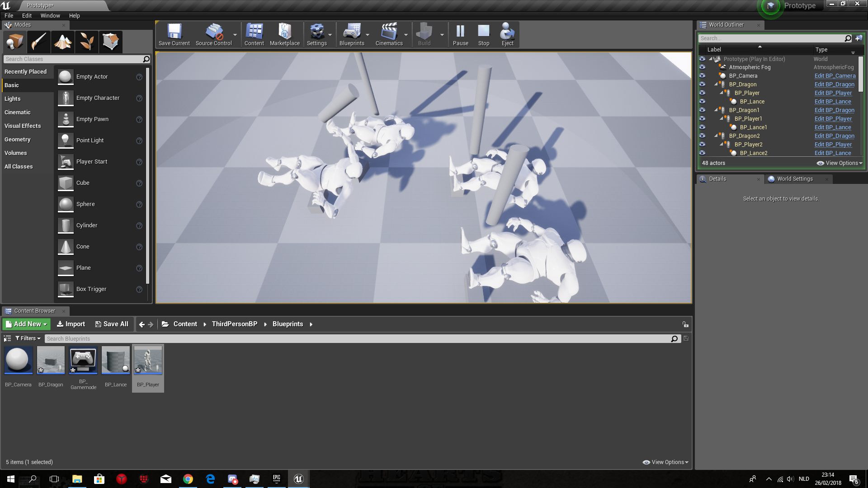Click World Outliner add-filter plus icon
The width and height of the screenshot is (868, 488).
tap(859, 38)
